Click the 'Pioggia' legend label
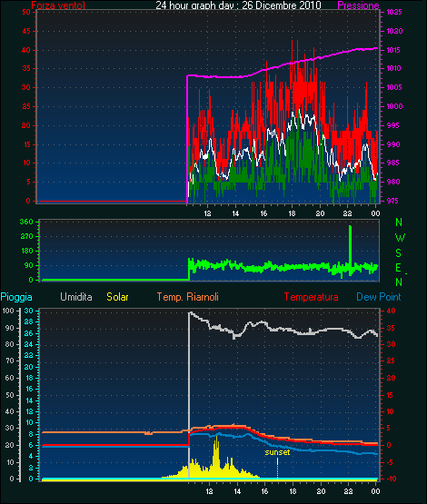 coord(16,297)
